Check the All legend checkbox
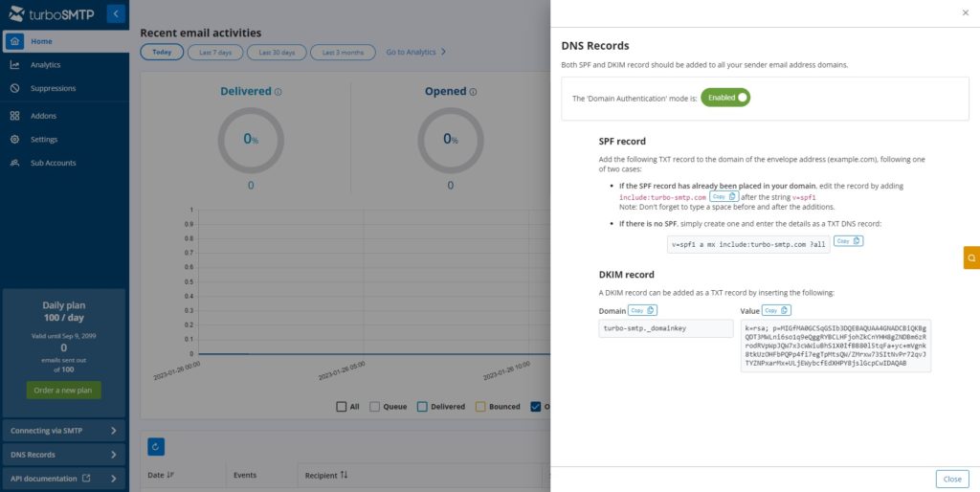Screen dimensions: 980x492 (342, 407)
